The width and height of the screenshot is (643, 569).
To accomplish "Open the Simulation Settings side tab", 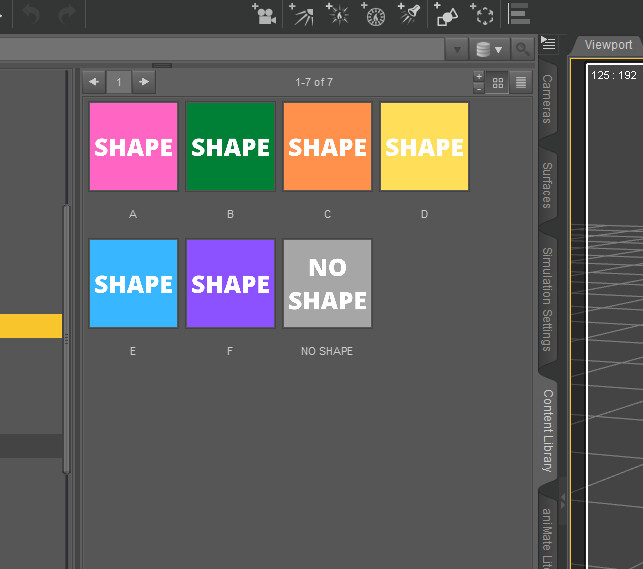I will [548, 299].
